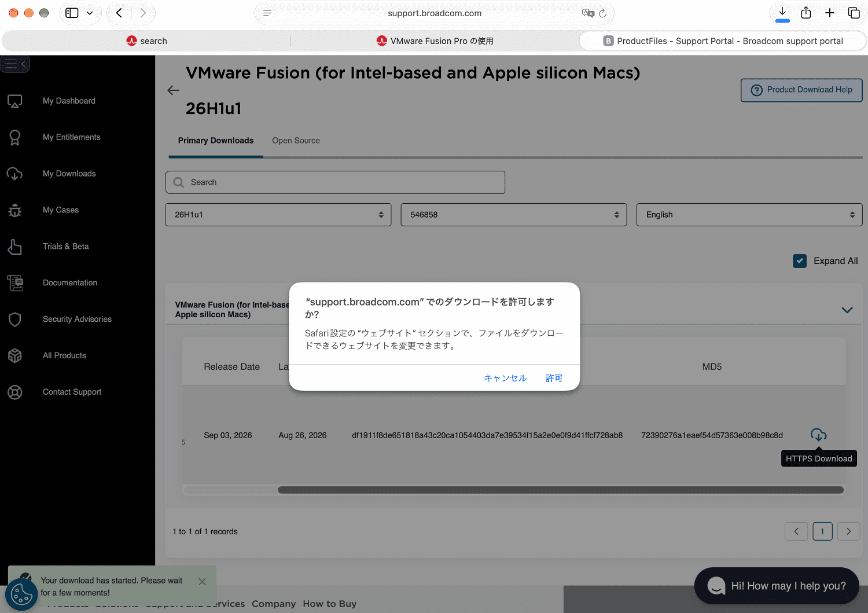Click the Safari address bar

coord(435,13)
